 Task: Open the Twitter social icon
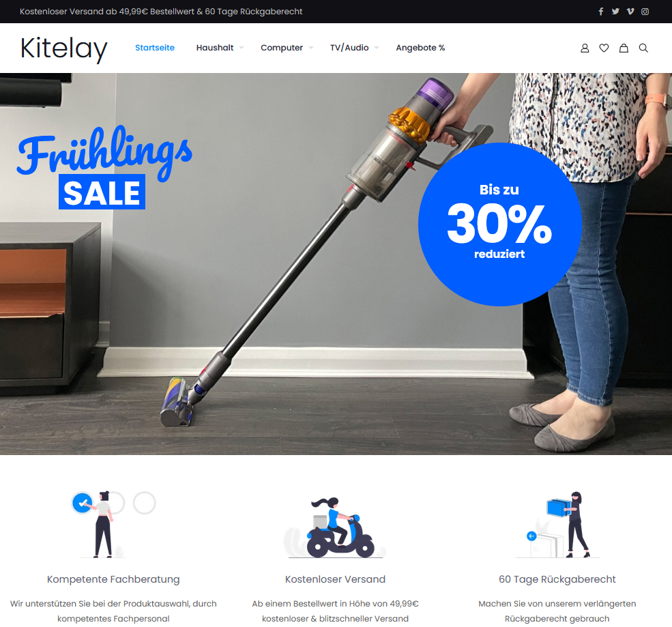[615, 12]
